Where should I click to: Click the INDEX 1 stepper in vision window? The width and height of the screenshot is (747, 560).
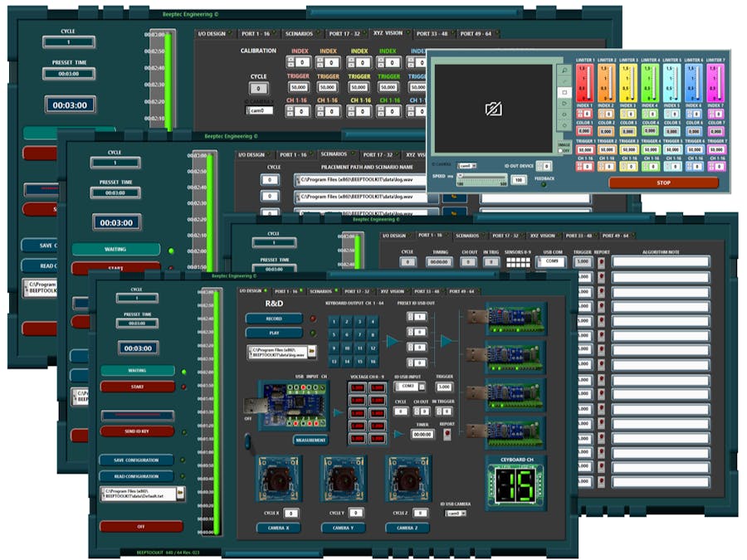[584, 114]
